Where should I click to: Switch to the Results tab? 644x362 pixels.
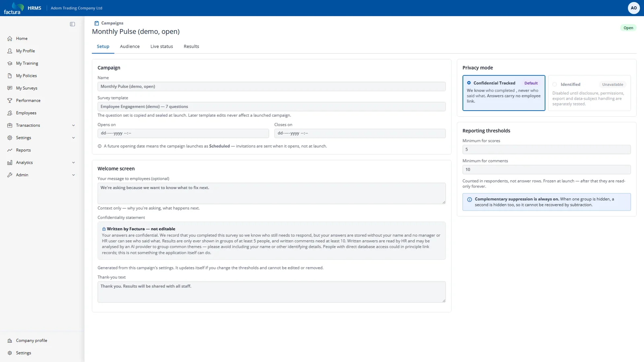(x=191, y=47)
